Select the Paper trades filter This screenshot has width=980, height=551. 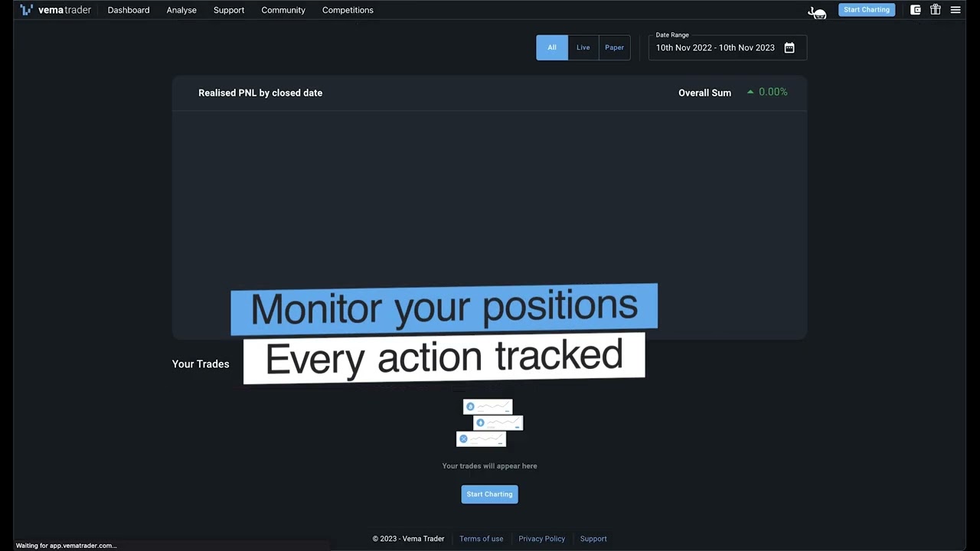[x=615, y=47]
